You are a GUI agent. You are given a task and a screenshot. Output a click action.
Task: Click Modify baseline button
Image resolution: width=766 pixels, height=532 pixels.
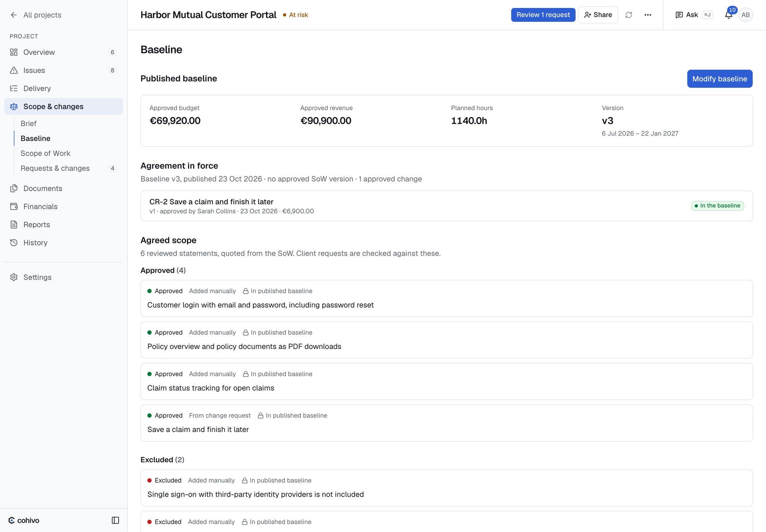720,79
